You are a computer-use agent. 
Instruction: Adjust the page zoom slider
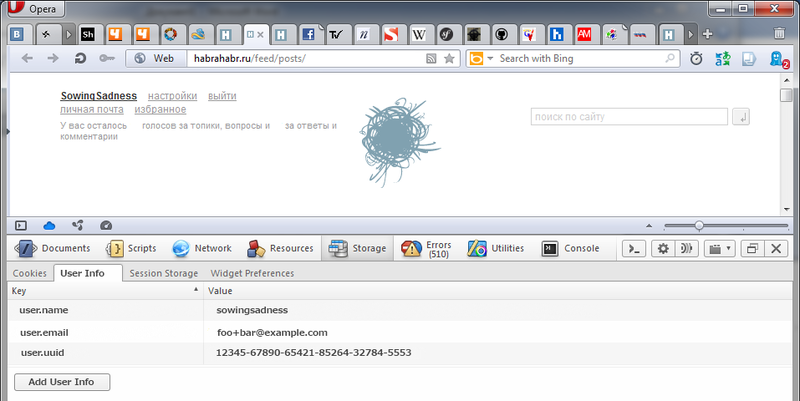coord(699,225)
